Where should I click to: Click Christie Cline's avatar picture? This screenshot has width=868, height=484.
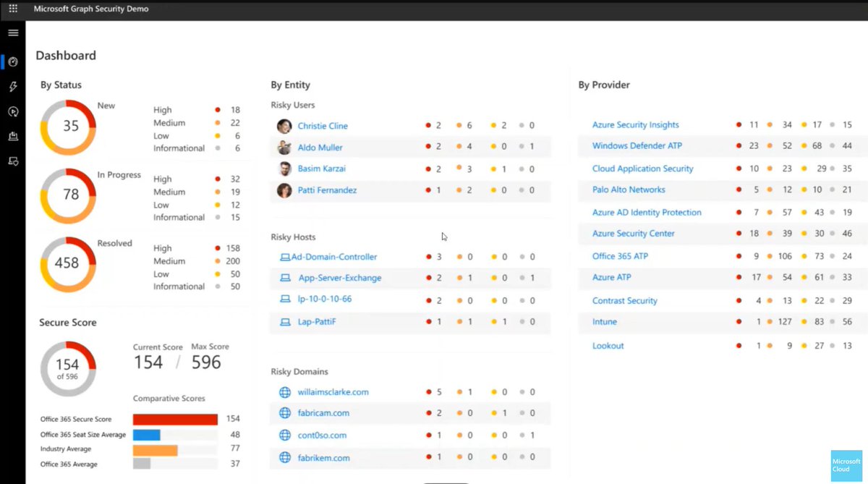click(284, 126)
